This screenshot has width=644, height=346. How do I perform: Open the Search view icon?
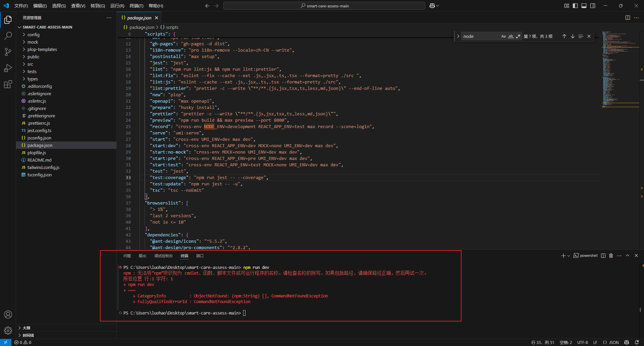[8, 36]
